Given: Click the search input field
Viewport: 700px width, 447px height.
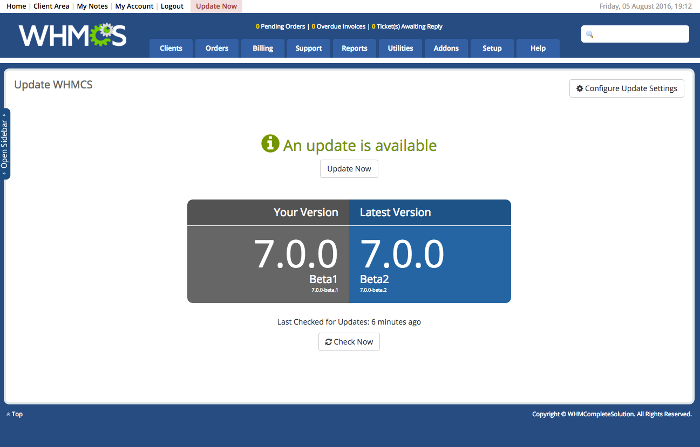Looking at the screenshot, I should (635, 34).
